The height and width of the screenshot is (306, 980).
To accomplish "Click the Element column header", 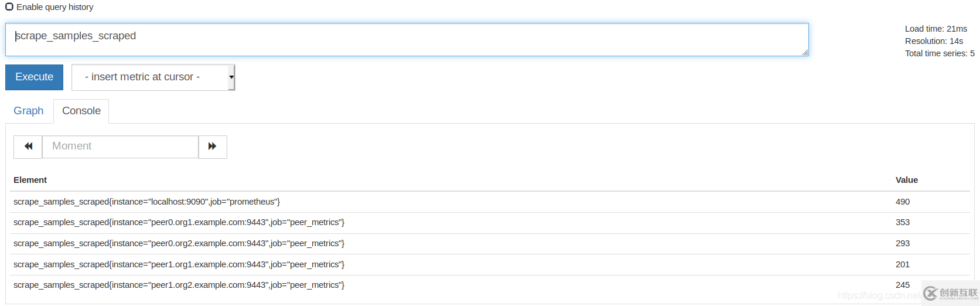I will [30, 180].
